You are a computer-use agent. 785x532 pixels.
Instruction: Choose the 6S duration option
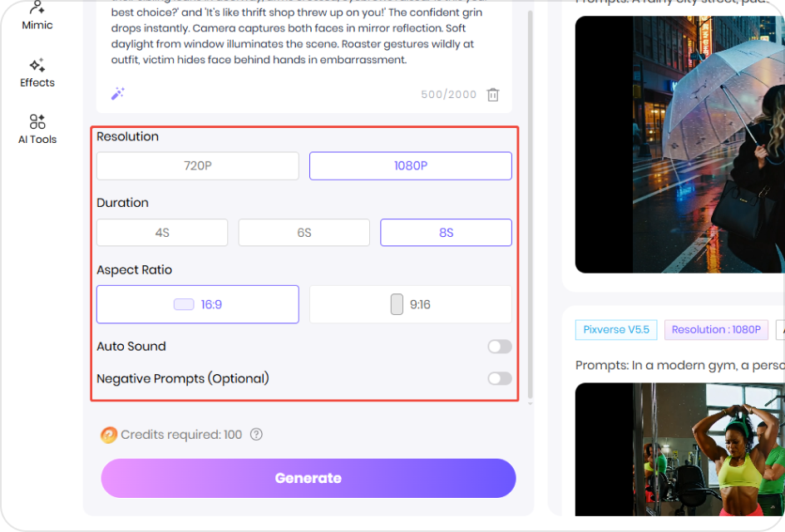pos(304,232)
